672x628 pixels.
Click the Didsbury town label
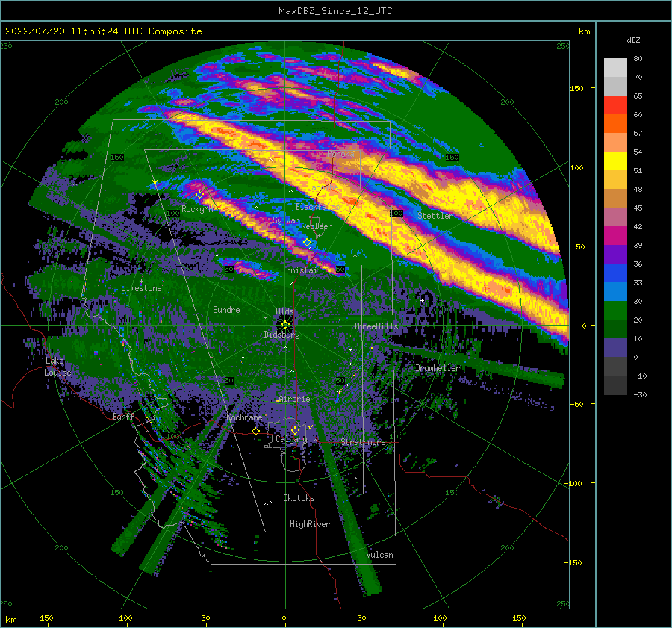coord(282,335)
